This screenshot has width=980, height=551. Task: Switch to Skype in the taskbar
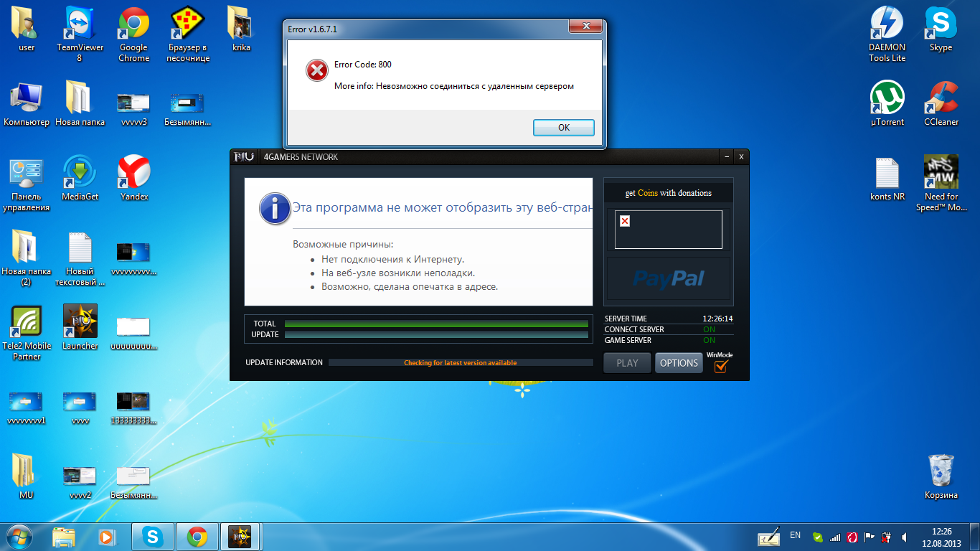coord(152,536)
